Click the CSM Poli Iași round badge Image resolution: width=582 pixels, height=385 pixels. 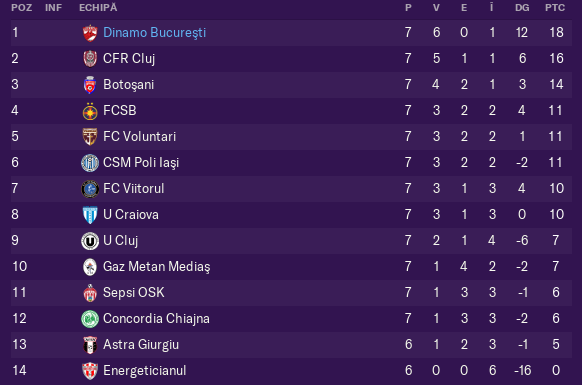click(90, 163)
